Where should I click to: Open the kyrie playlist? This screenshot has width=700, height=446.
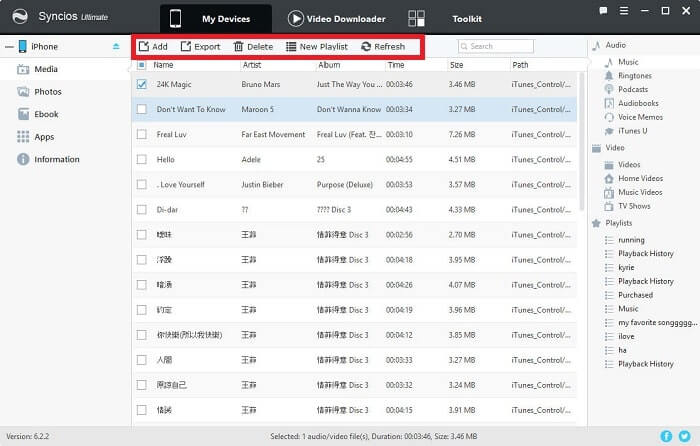pos(626,267)
